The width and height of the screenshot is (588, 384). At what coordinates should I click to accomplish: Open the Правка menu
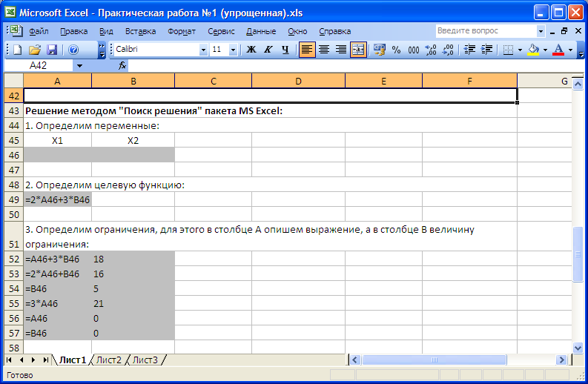74,31
